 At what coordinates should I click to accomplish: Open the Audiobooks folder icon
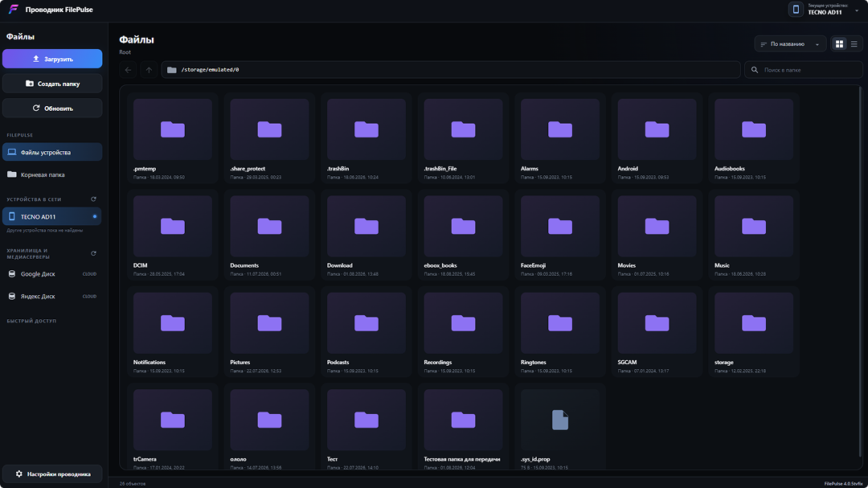pos(754,129)
